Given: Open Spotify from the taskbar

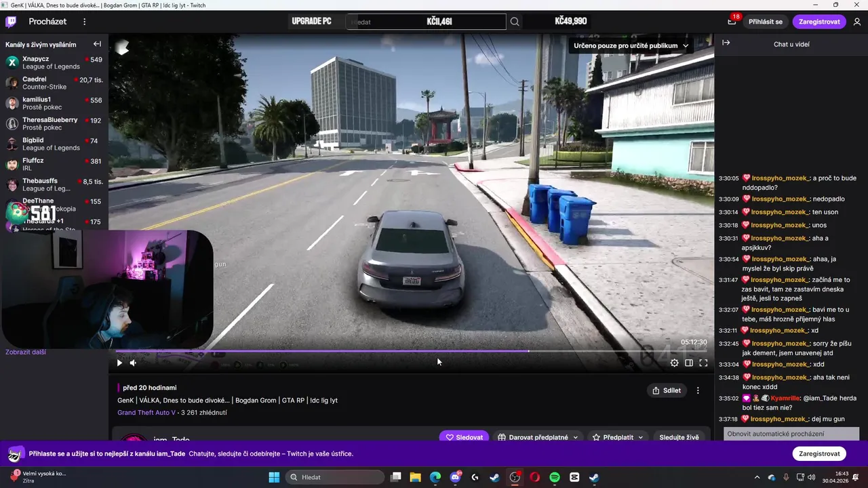Looking at the screenshot, I should click(554, 477).
